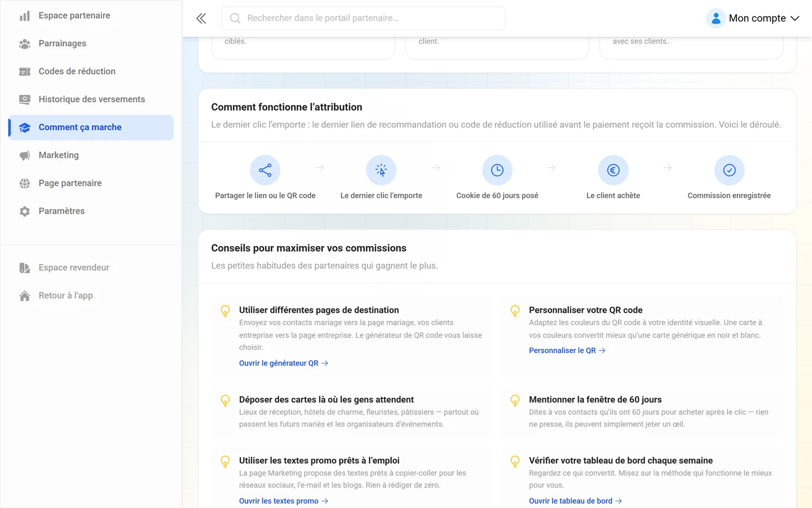
Task: Open Historique des versements page
Action: click(91, 99)
